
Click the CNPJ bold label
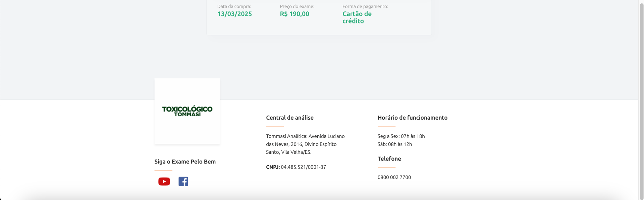tap(273, 167)
